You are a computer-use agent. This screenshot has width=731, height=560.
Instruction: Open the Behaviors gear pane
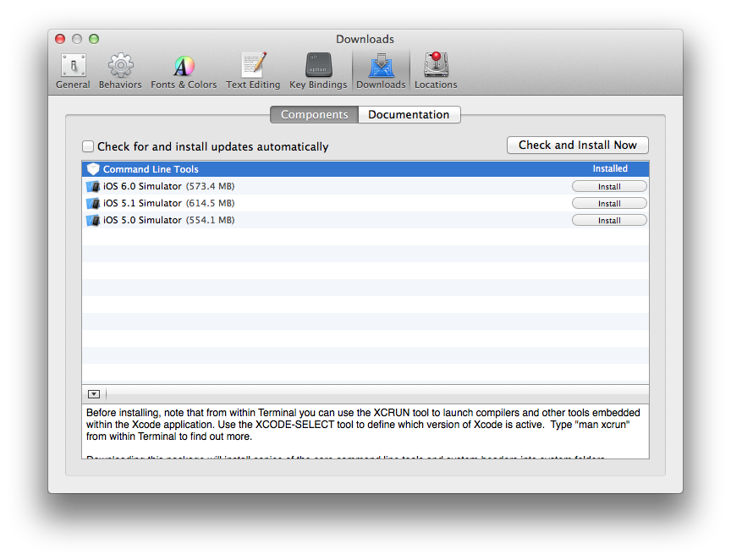tap(120, 71)
